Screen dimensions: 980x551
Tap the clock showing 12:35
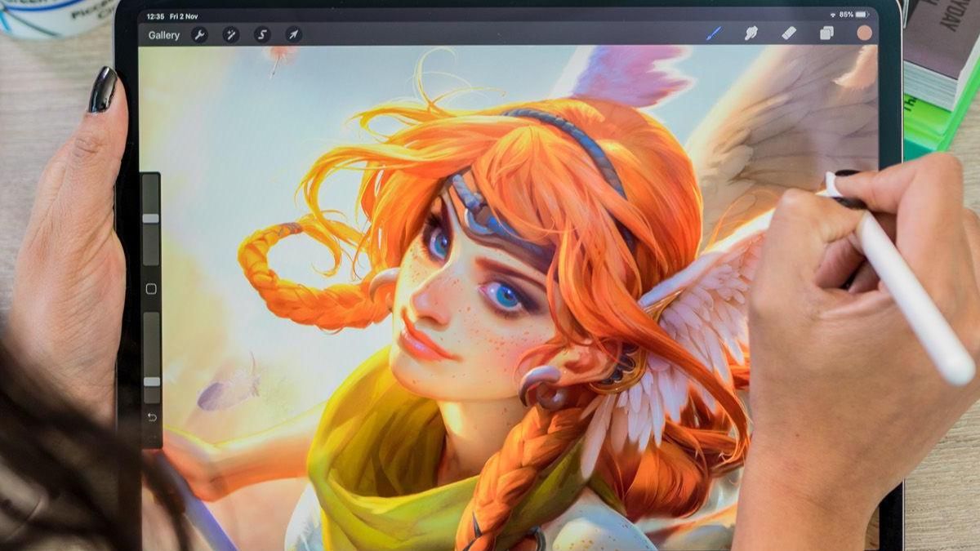tap(157, 16)
